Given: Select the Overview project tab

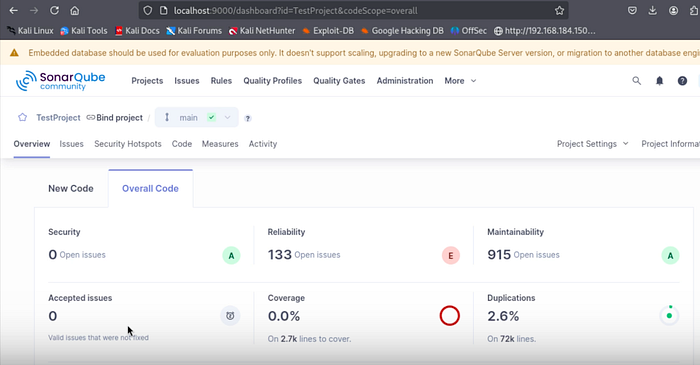Looking at the screenshot, I should [x=32, y=144].
